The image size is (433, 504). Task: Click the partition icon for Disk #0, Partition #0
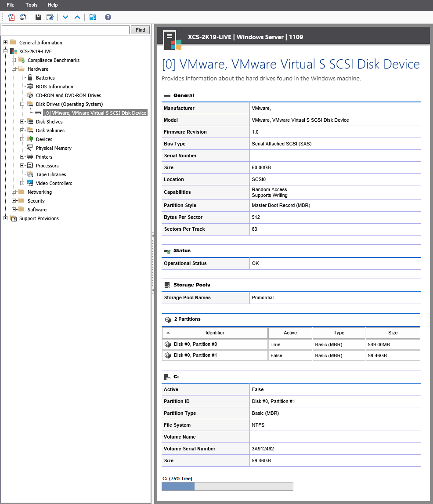point(168,344)
